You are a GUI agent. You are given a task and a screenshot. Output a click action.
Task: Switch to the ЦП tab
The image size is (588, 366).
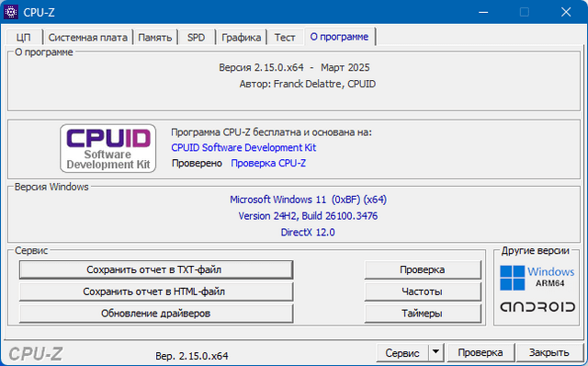point(24,38)
